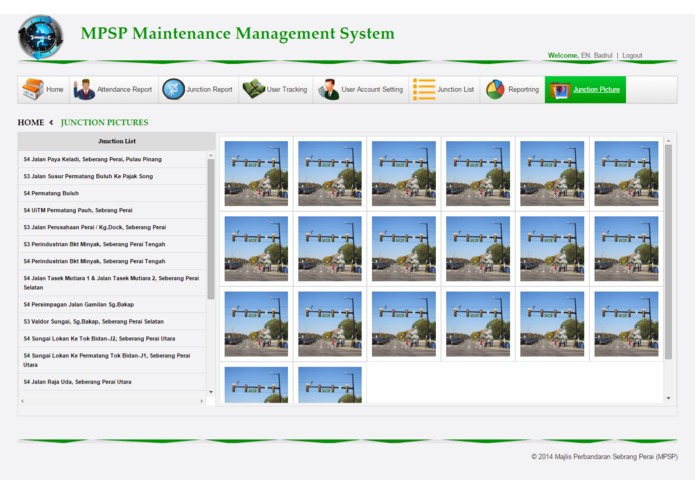695x494 pixels.
Task: Click junction list scroll down arrow
Action: 211,392
